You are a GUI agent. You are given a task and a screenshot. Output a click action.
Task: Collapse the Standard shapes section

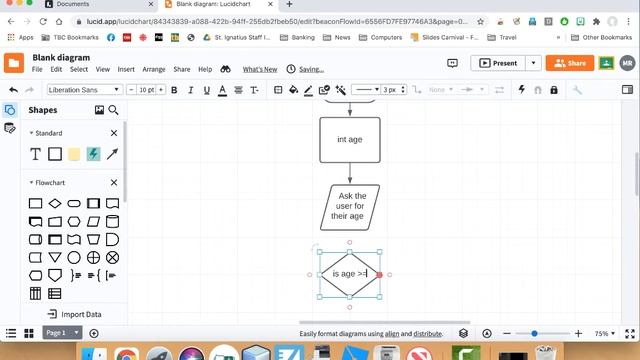[x=31, y=133]
